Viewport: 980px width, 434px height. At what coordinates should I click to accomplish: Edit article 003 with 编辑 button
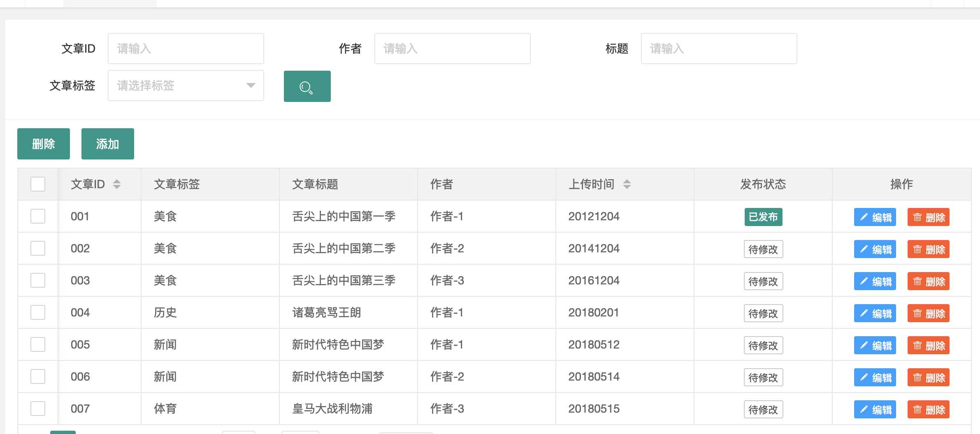coord(875,281)
